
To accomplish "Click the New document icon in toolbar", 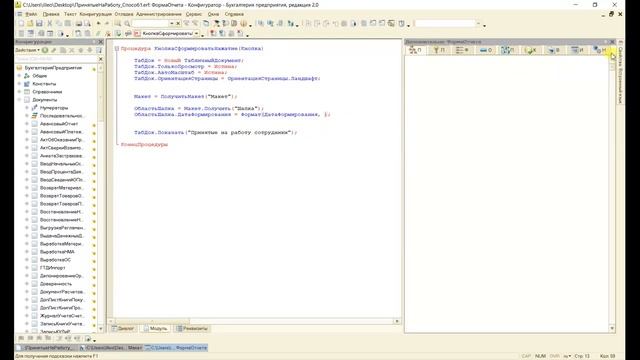I will coord(21,24).
